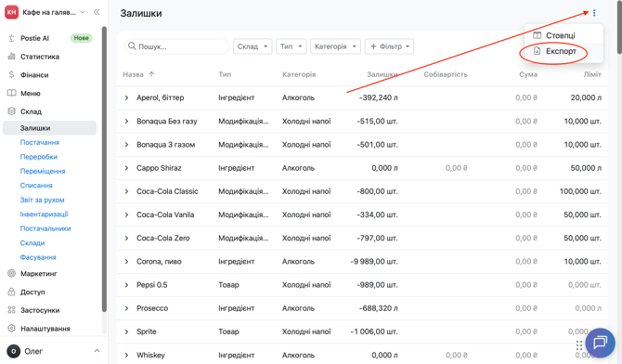Click the Застосунки grid icon

point(11,310)
